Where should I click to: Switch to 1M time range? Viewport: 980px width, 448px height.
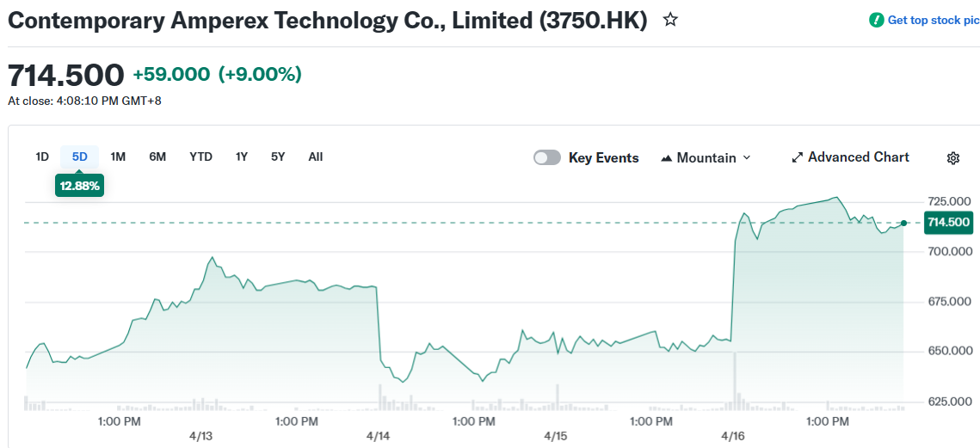pos(118,156)
